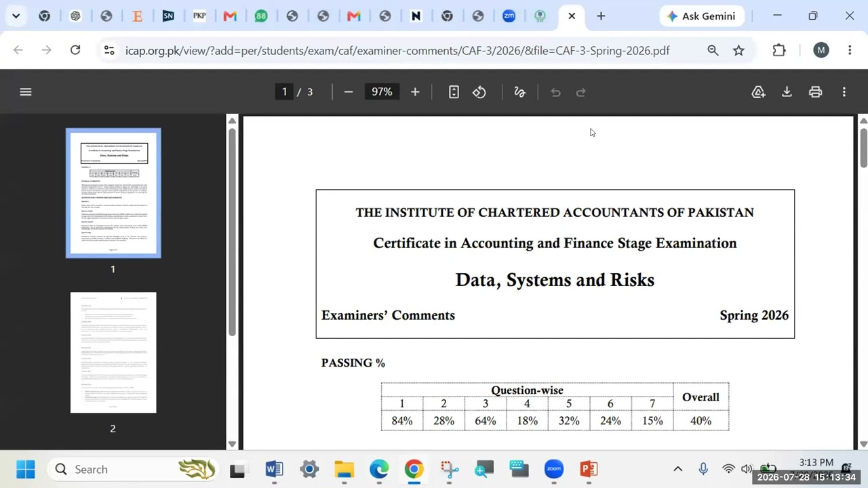Click the browser address bar URL
Viewport: 868px width, 488px height.
[397, 50]
